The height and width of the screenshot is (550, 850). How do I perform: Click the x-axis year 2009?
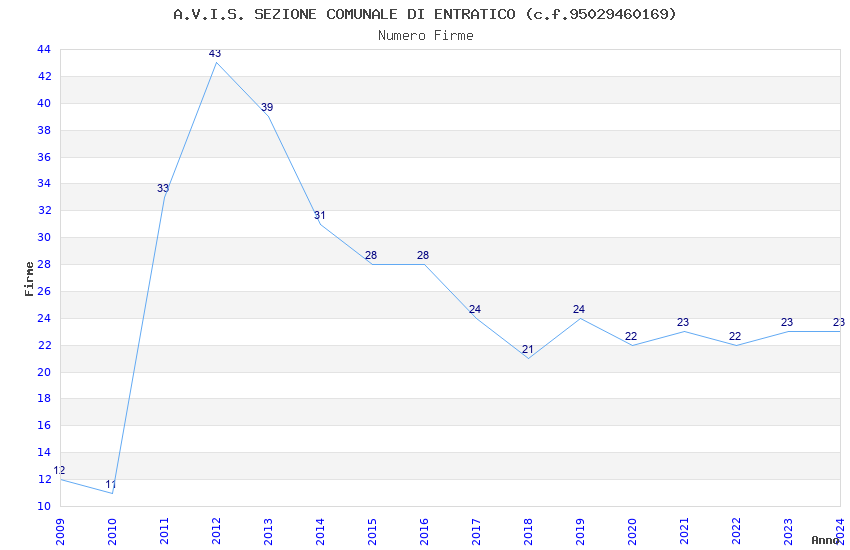60,532
